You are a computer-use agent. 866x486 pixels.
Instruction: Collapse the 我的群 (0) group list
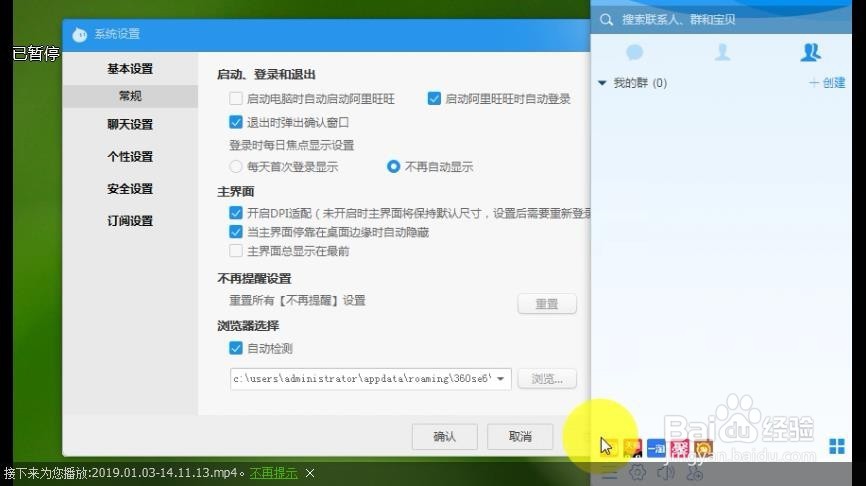tap(602, 83)
